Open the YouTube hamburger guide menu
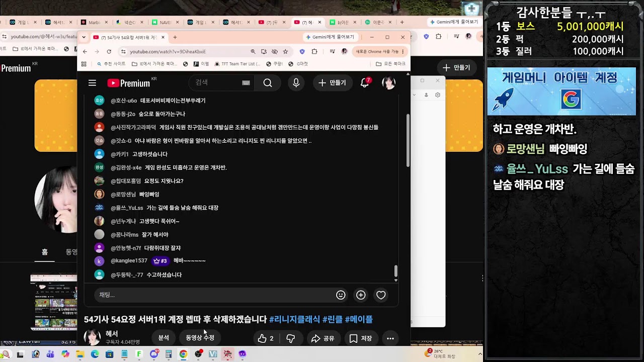The image size is (644, 362). click(x=92, y=83)
